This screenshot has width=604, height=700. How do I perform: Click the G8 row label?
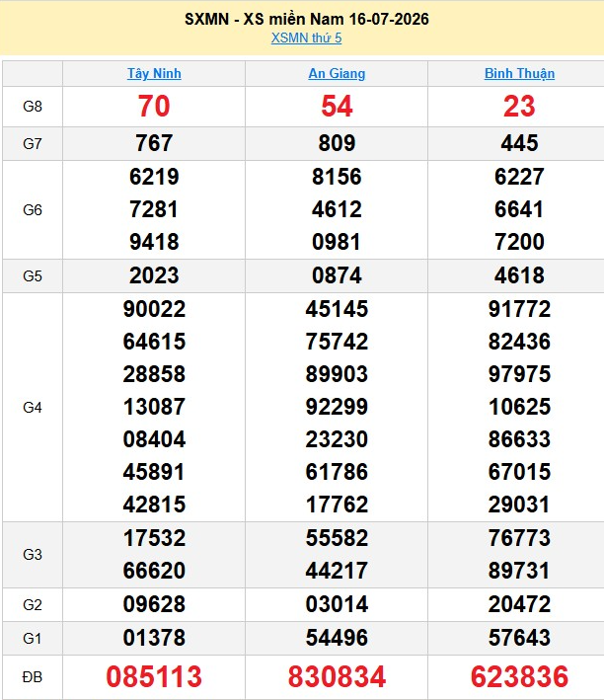tap(33, 107)
